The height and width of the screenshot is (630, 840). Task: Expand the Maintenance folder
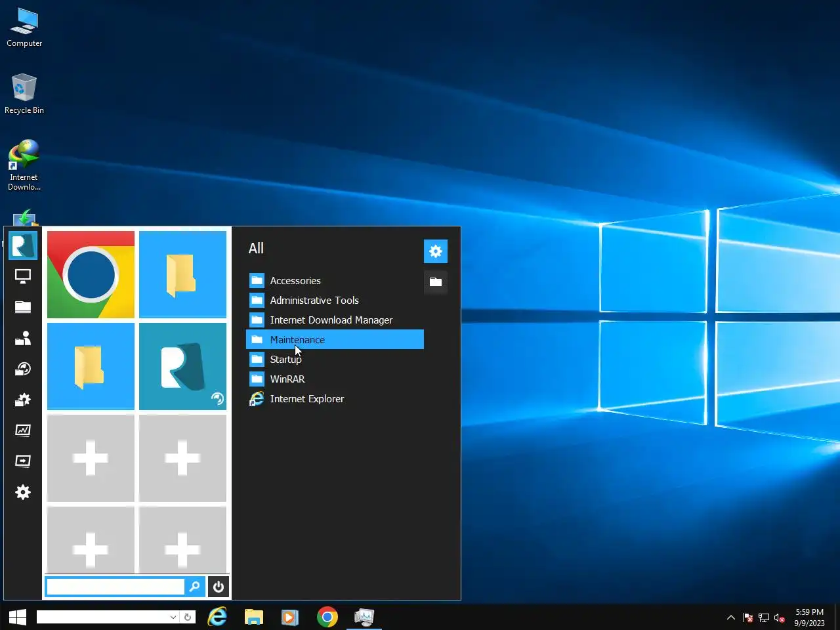point(335,339)
